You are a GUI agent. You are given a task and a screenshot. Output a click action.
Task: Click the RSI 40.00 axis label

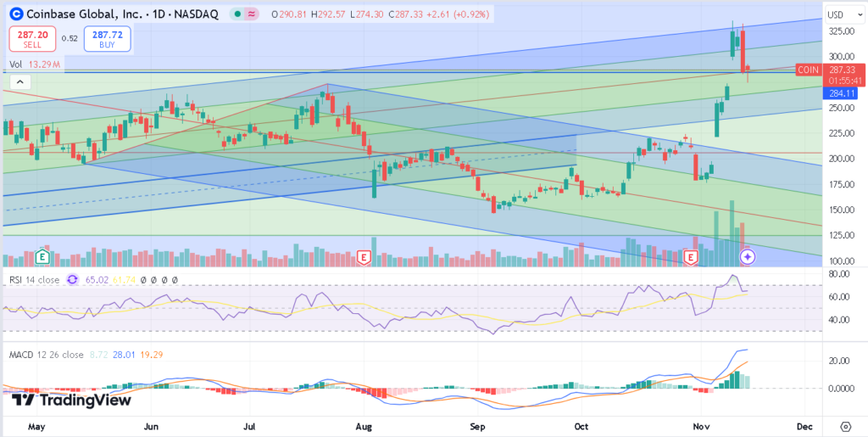(839, 320)
